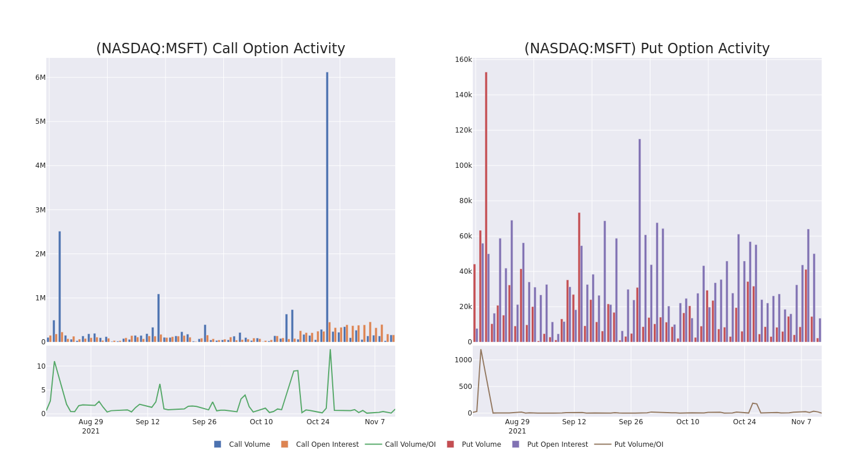
Task: Click the tallest 6M call volume bar
Action: point(327,207)
